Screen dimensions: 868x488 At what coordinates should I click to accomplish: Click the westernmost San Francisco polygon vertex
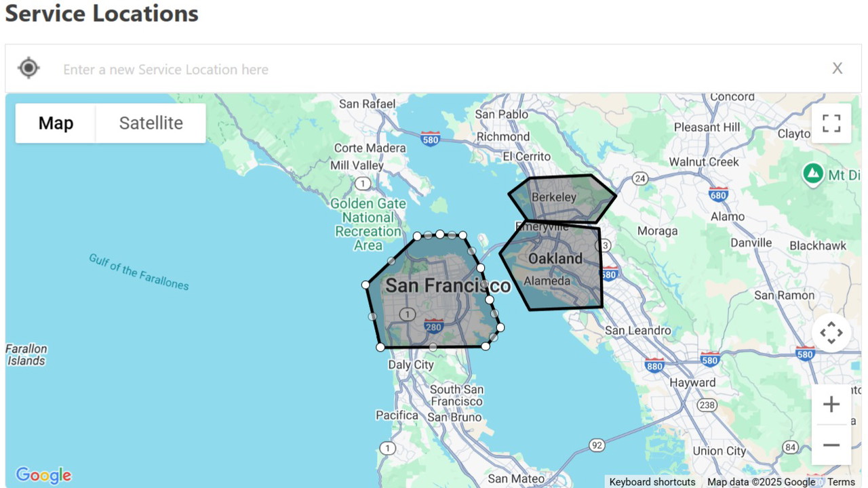(366, 285)
